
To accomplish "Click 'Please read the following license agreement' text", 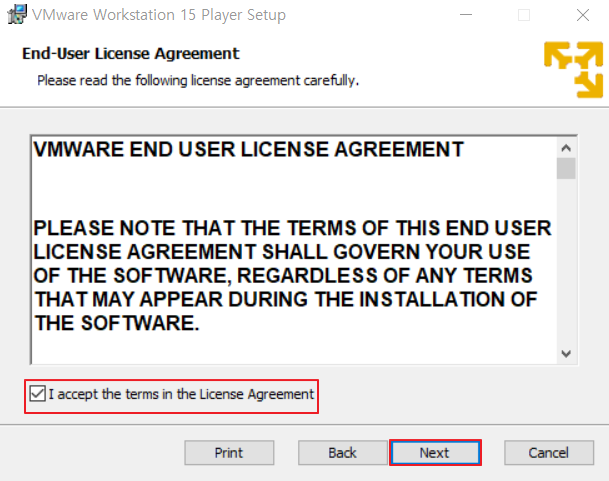I will tap(198, 80).
